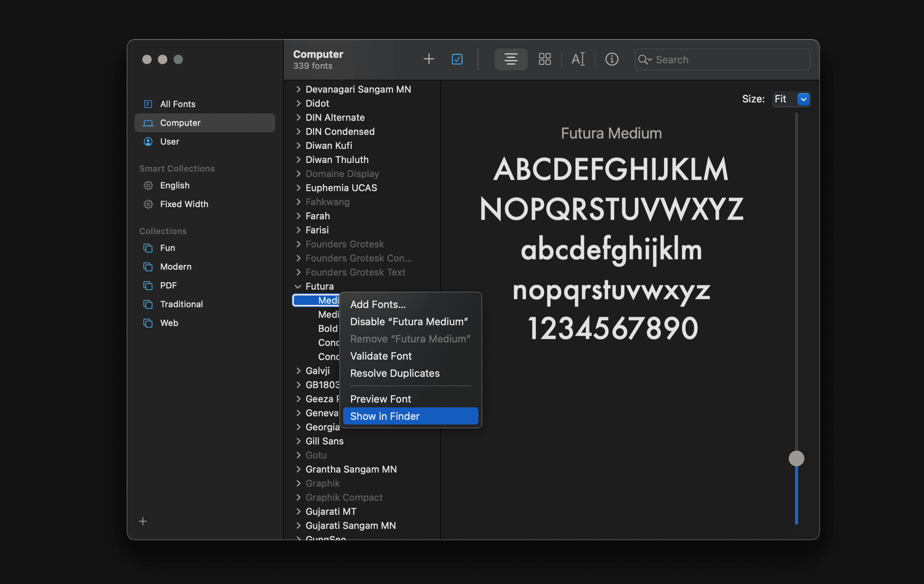Open the Fixed Width smart collection

[184, 204]
